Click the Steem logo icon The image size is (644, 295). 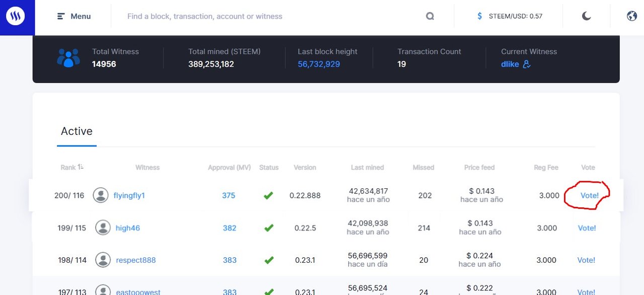click(x=16, y=16)
